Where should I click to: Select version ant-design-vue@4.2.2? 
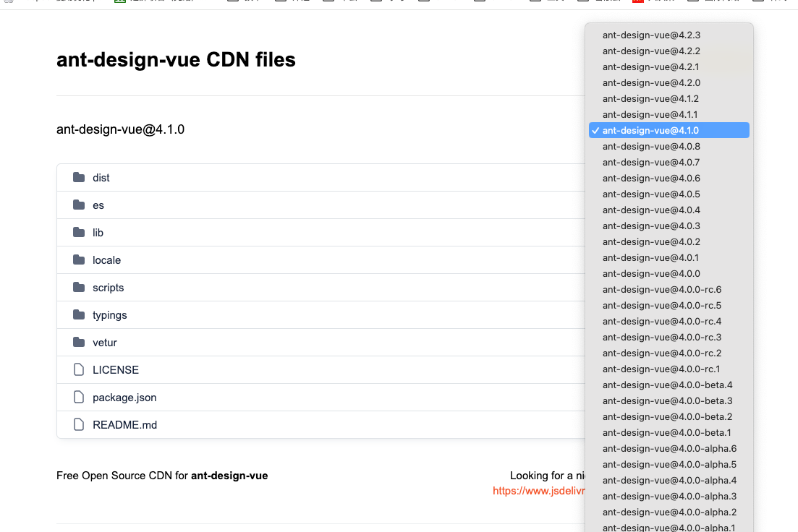pyautogui.click(x=668, y=51)
